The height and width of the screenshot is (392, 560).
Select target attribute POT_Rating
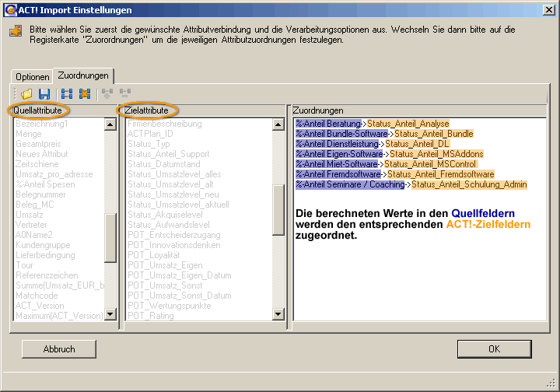coord(151,316)
